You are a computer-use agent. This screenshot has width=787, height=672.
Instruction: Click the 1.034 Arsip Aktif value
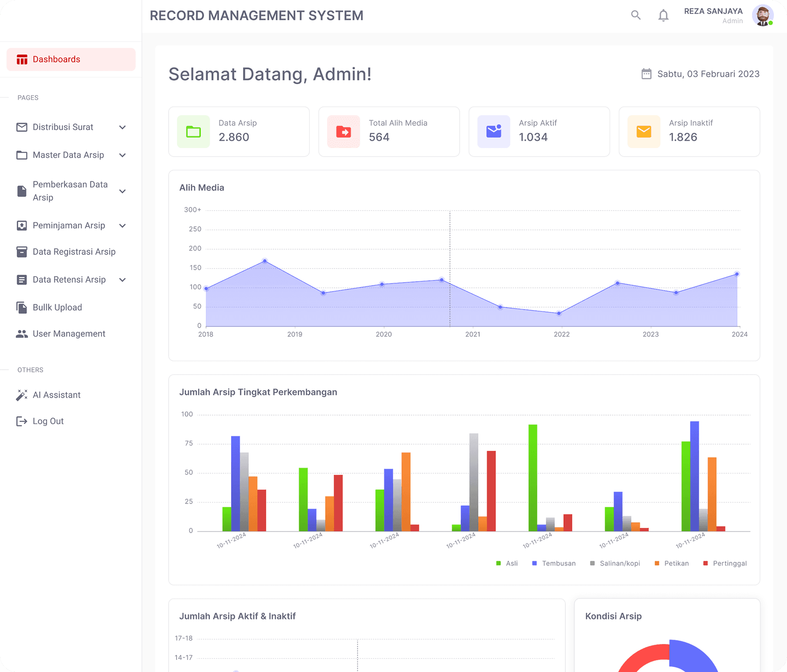[x=533, y=137]
